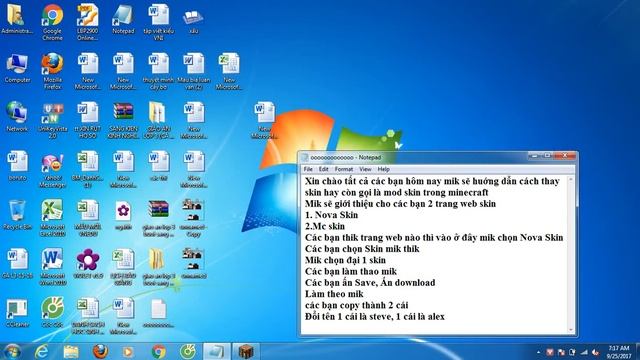Launch Google Chrome from the taskbar

[x=158, y=351]
